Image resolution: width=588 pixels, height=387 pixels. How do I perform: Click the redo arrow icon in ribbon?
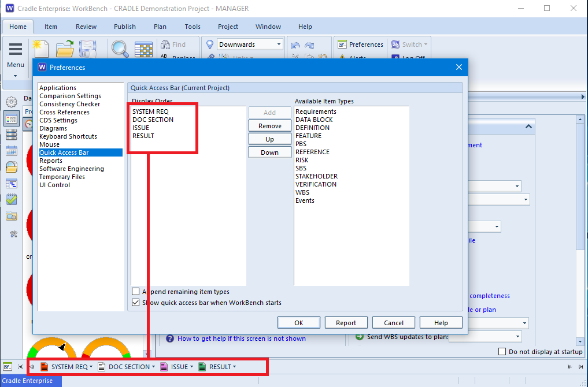pos(309,45)
